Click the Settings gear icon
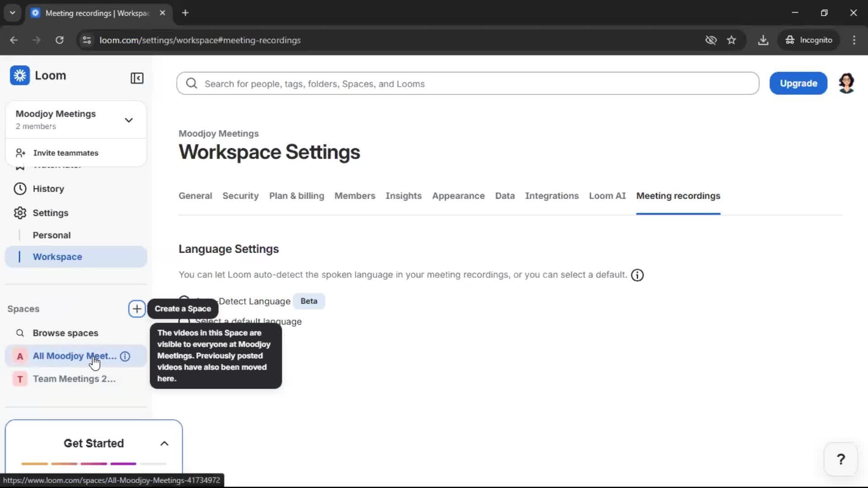Image resolution: width=868 pixels, height=488 pixels. 20,213
